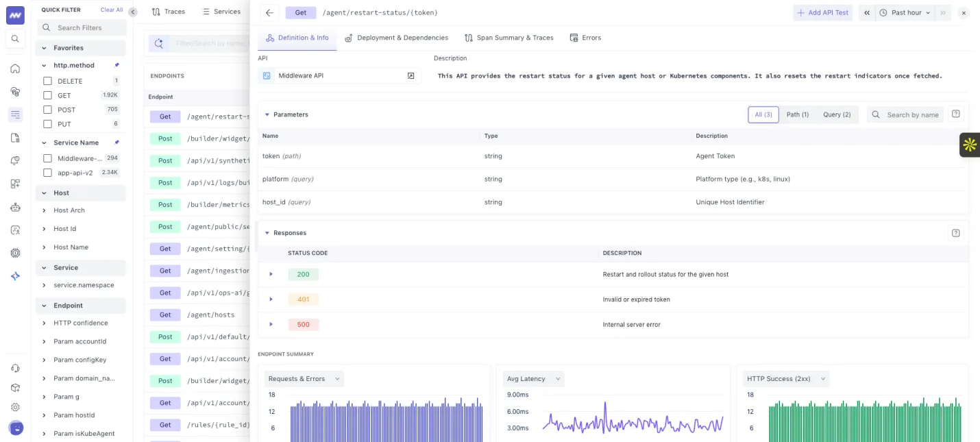
Task: Filter parameters by Query (2)
Action: point(837,114)
